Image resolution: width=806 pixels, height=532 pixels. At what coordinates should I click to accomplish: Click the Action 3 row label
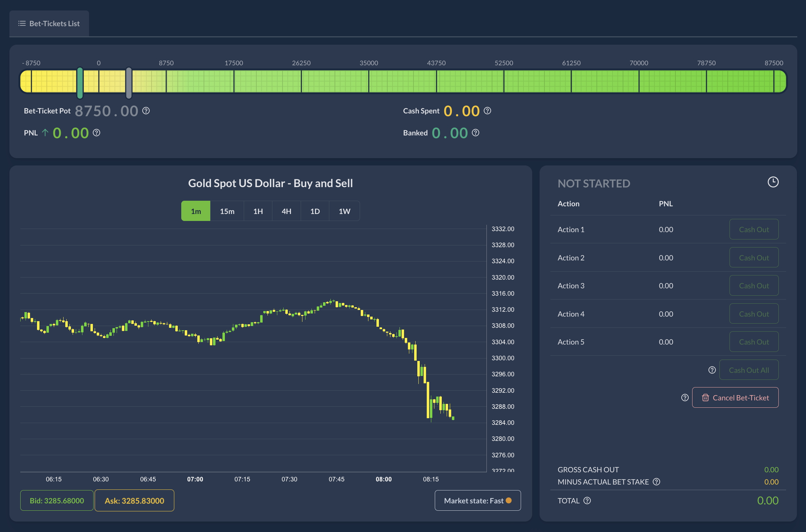(571, 286)
